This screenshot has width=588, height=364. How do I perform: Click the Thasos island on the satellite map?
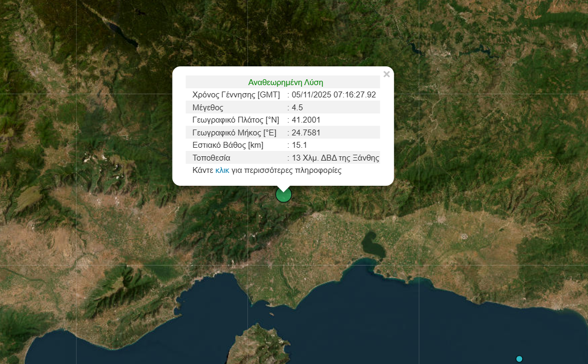click(260, 344)
